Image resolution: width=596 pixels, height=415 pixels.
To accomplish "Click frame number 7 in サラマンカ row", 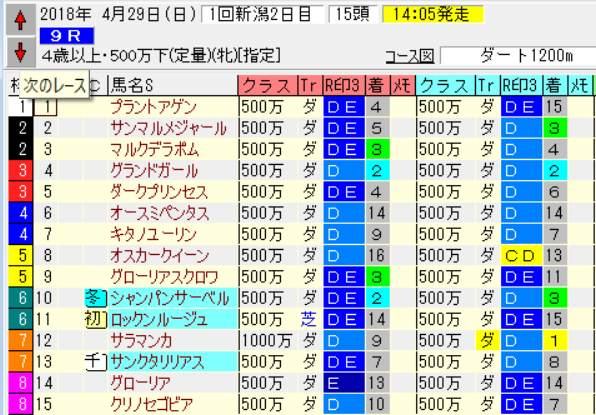I will 21,341.
